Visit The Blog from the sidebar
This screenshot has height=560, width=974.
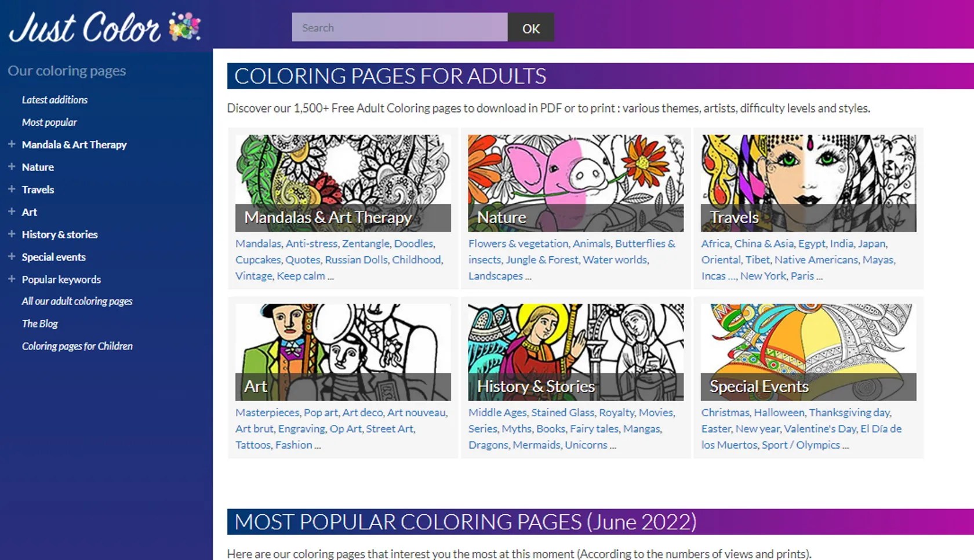(x=39, y=323)
